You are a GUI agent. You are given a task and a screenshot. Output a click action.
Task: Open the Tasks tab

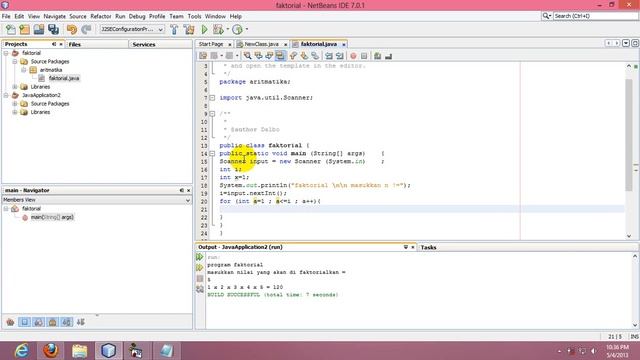click(429, 247)
